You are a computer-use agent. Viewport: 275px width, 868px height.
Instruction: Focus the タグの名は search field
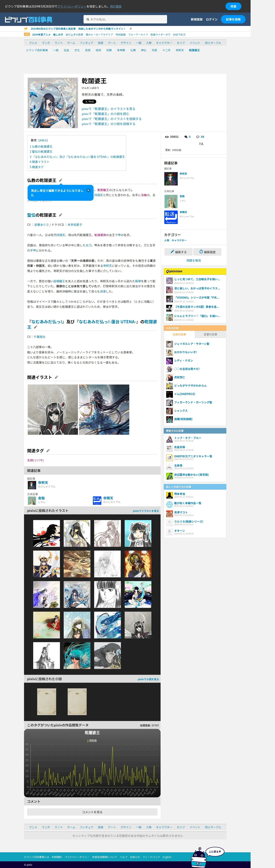125,19
